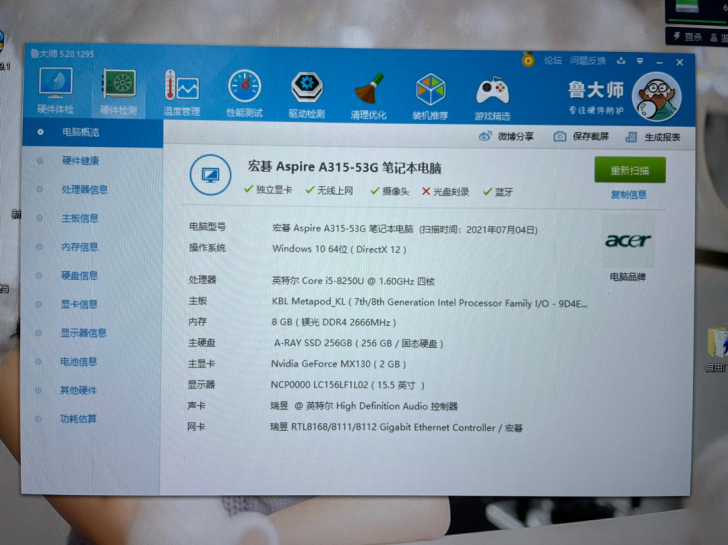Click monitor value 'NCP0000 LC156LF1L02'
728x545 pixels.
319,385
